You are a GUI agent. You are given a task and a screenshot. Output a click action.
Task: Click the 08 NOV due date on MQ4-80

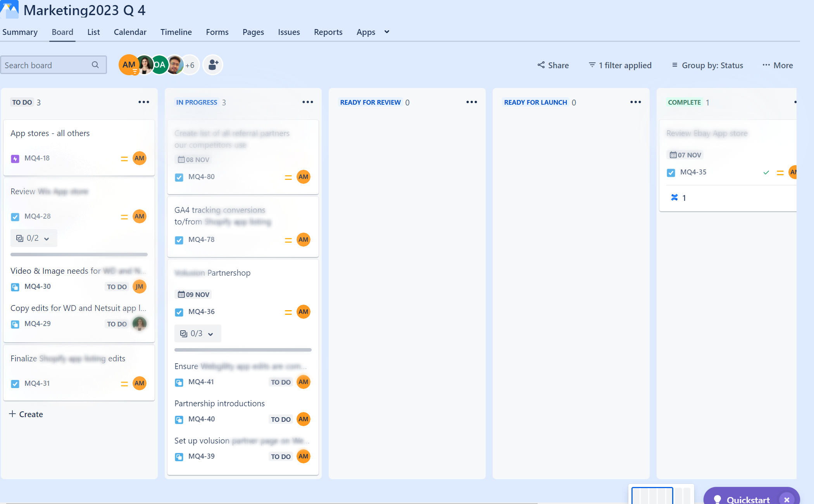point(193,160)
